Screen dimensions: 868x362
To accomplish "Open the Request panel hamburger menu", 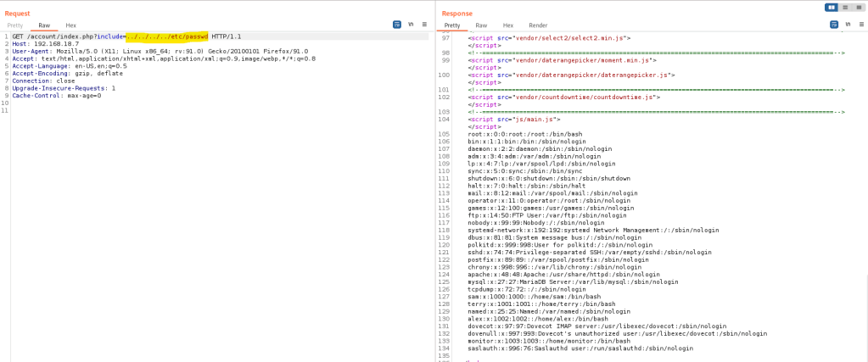I will pyautogui.click(x=423, y=25).
